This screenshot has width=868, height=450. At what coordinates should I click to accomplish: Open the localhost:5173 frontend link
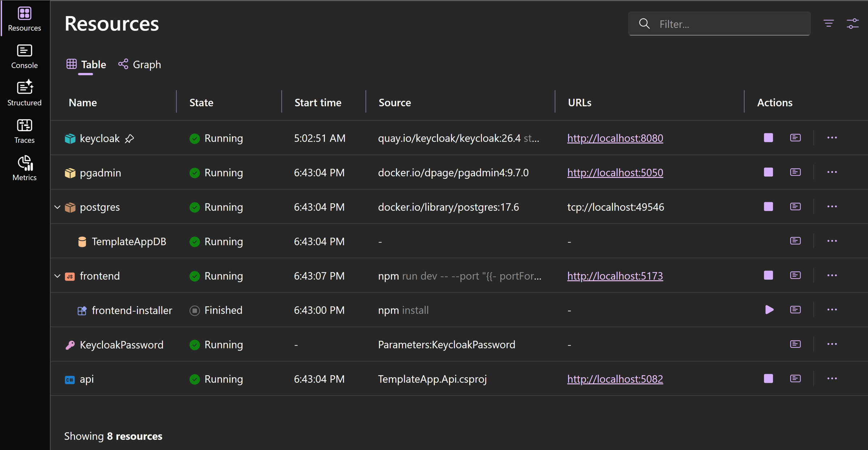tap(615, 276)
